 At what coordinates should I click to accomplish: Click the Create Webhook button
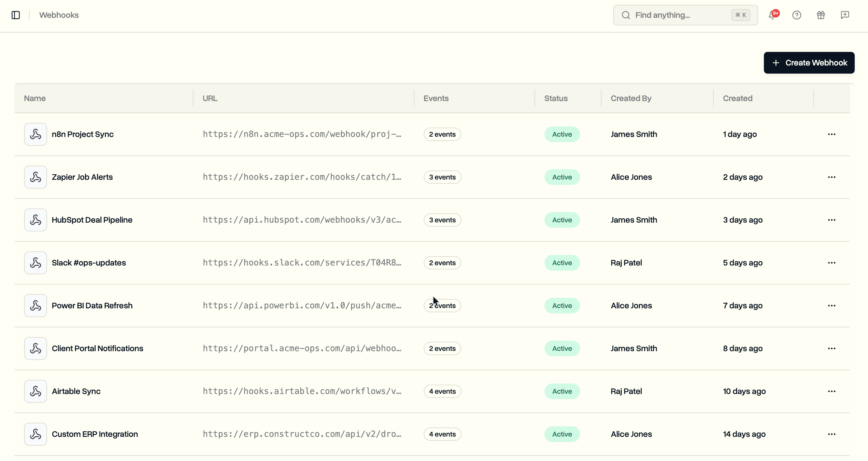pyautogui.click(x=809, y=62)
